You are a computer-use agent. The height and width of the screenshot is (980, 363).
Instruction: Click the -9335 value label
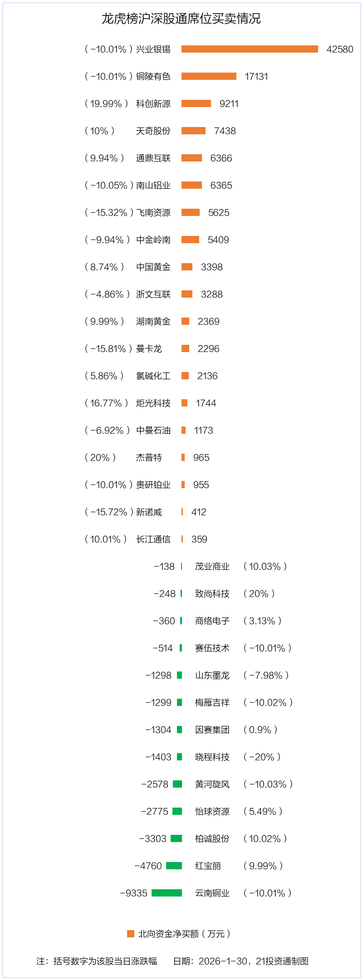[133, 893]
